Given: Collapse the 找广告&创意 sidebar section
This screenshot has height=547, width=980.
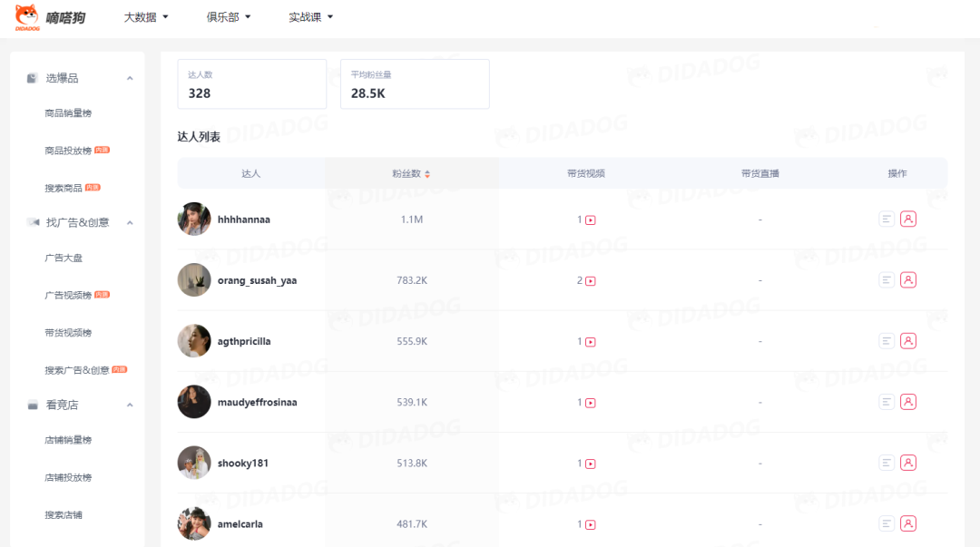Looking at the screenshot, I should click(x=130, y=223).
